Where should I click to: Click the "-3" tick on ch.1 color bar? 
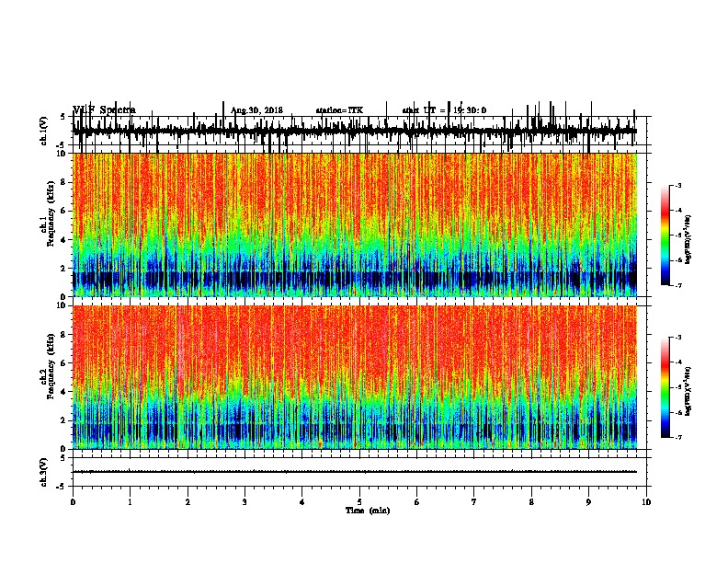tap(677, 185)
